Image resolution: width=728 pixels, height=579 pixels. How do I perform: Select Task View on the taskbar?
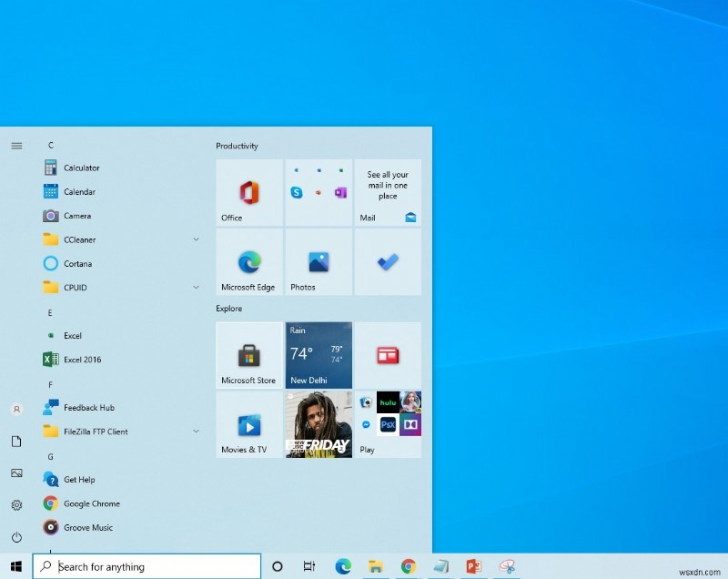[x=308, y=565]
